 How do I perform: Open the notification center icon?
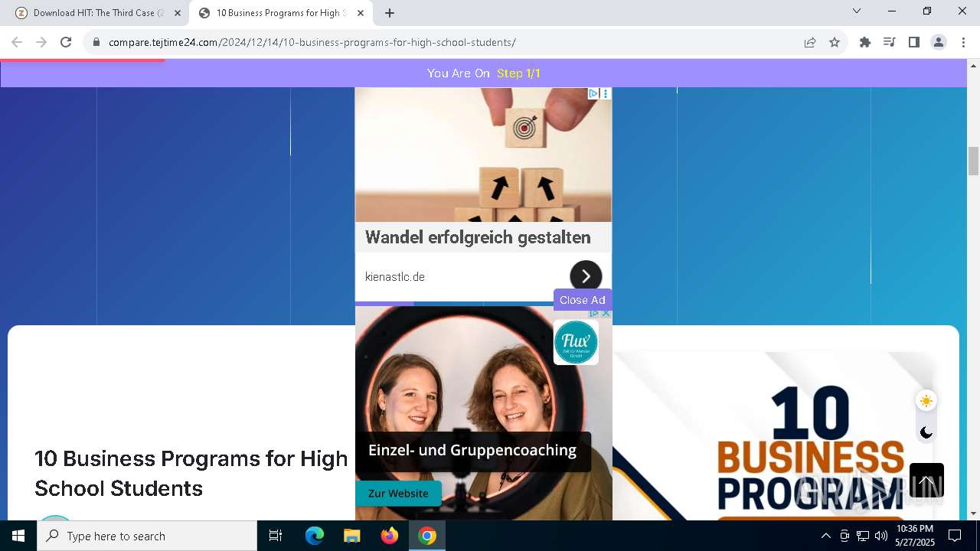pyautogui.click(x=955, y=536)
